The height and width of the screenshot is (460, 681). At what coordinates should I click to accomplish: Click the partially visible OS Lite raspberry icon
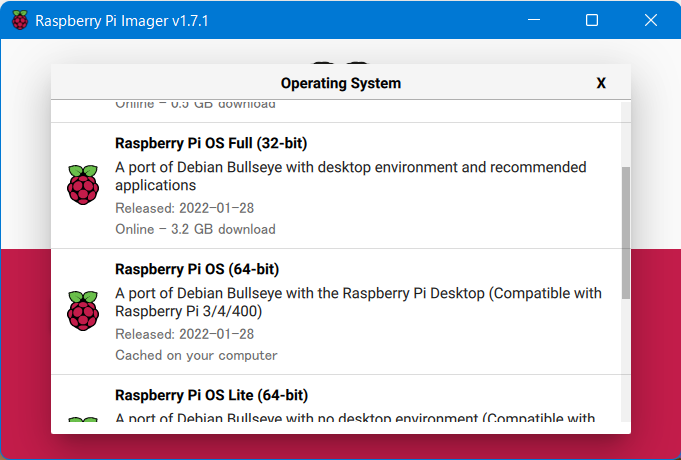[x=83, y=421]
